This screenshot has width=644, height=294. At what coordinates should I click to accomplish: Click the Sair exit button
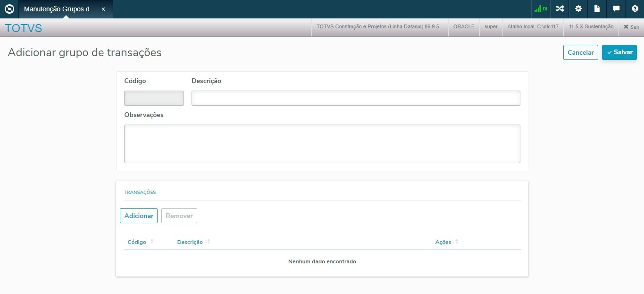pyautogui.click(x=631, y=27)
